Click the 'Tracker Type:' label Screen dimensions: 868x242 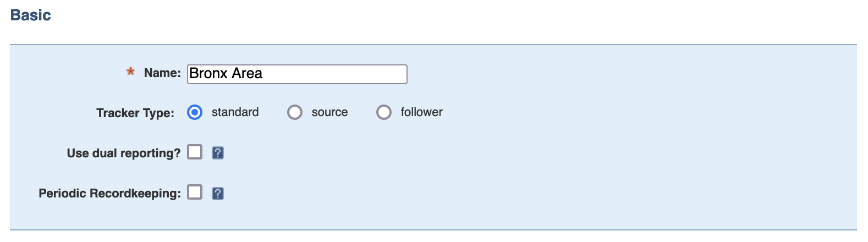pyautogui.click(x=135, y=113)
